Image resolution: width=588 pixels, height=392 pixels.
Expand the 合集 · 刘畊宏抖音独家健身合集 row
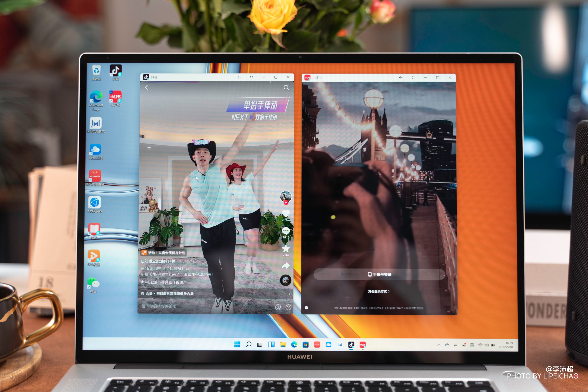tap(216, 294)
